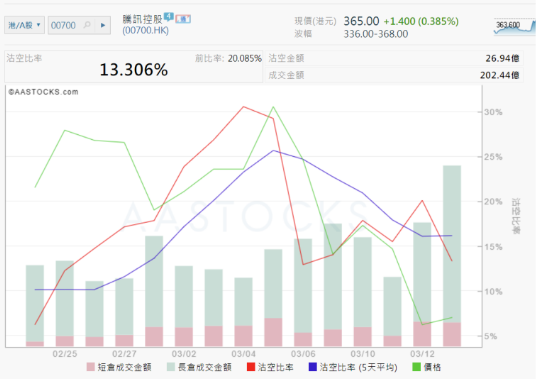Select the current price 365.00
536x379 pixels.
[x=361, y=21]
